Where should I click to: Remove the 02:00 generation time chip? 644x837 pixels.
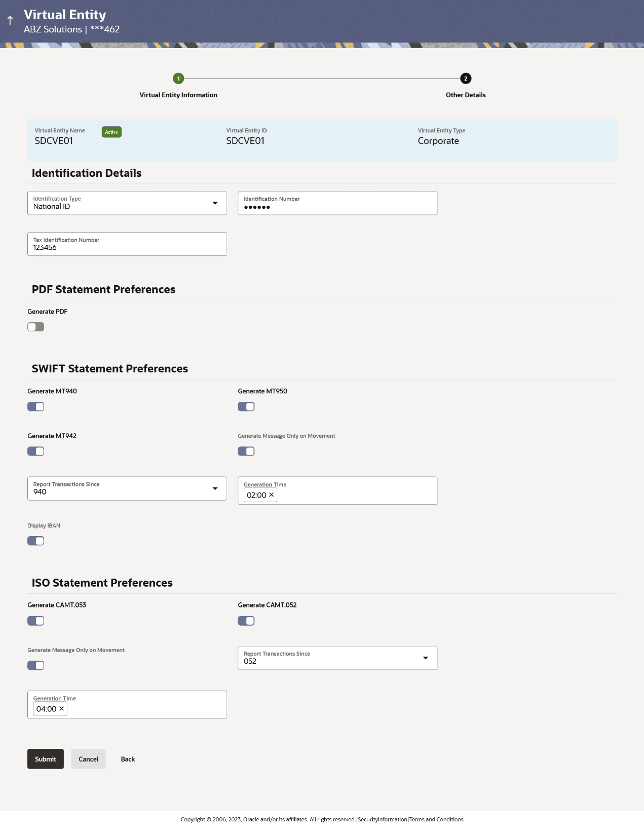point(272,495)
